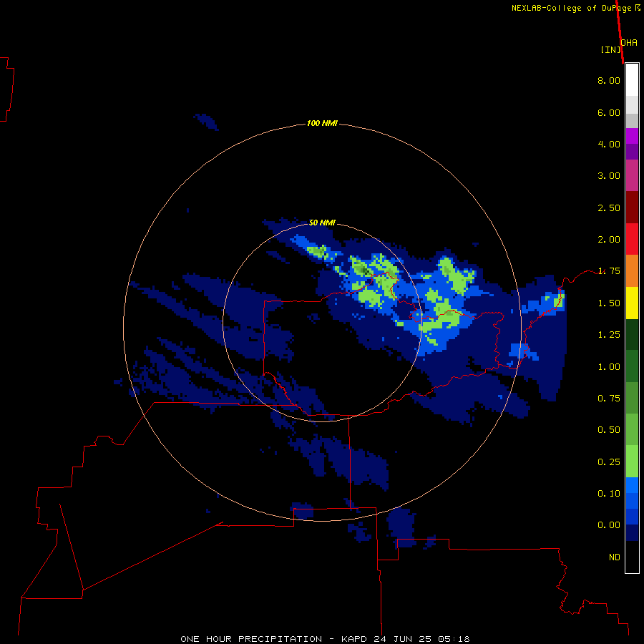644x644 pixels.
Task: Click the 2.50 legend value
Action: click(x=609, y=208)
